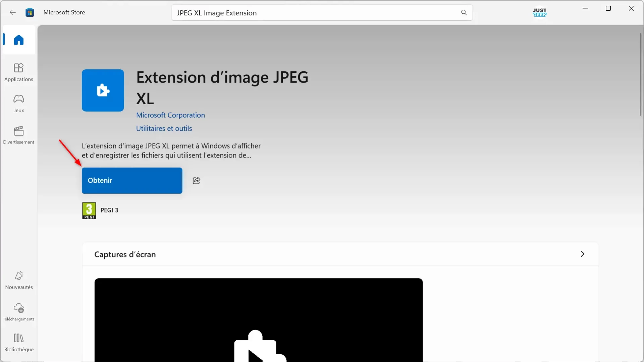Open Utilitaires et outils category link
This screenshot has height=362, width=644.
click(x=164, y=128)
